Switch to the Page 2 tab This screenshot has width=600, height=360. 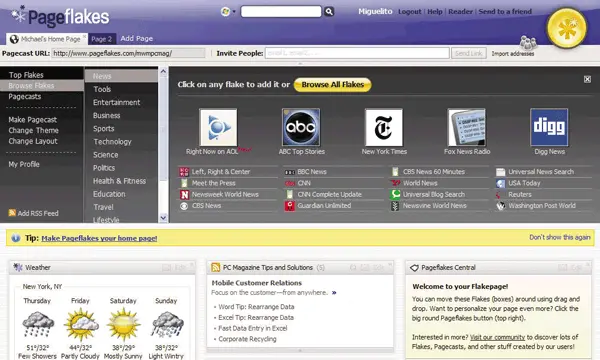[102, 39]
